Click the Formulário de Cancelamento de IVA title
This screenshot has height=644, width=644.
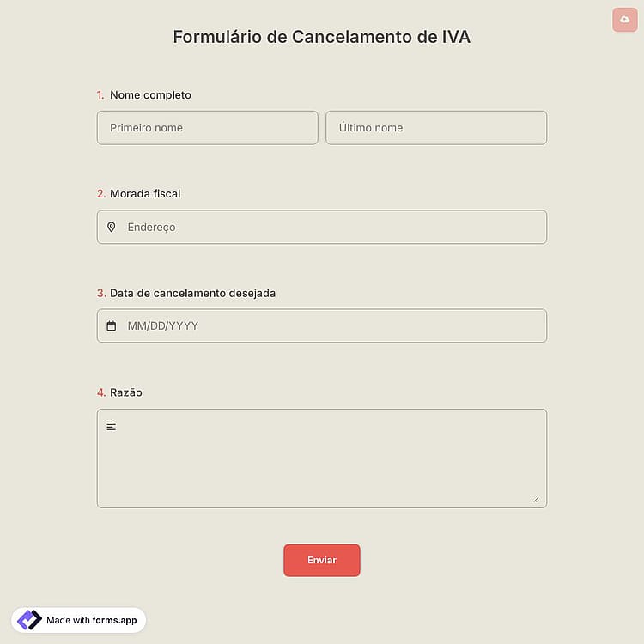tap(322, 37)
